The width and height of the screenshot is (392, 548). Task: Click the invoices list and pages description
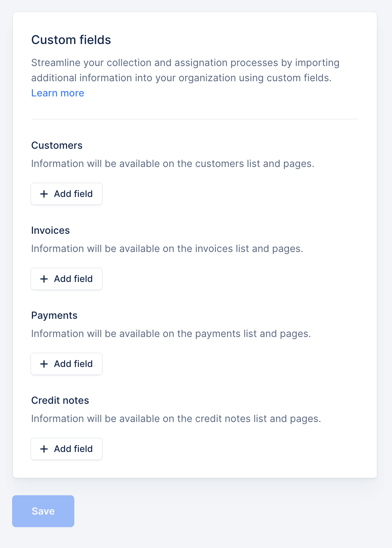tap(167, 249)
